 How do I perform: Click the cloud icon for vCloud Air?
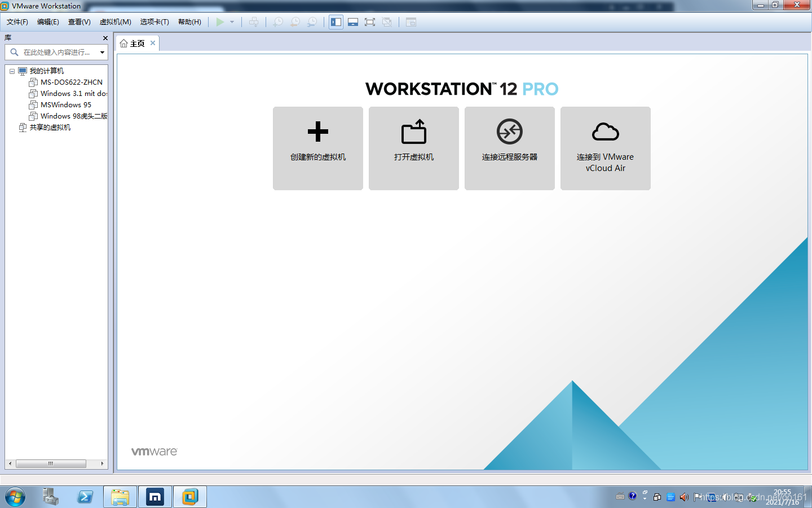606,132
